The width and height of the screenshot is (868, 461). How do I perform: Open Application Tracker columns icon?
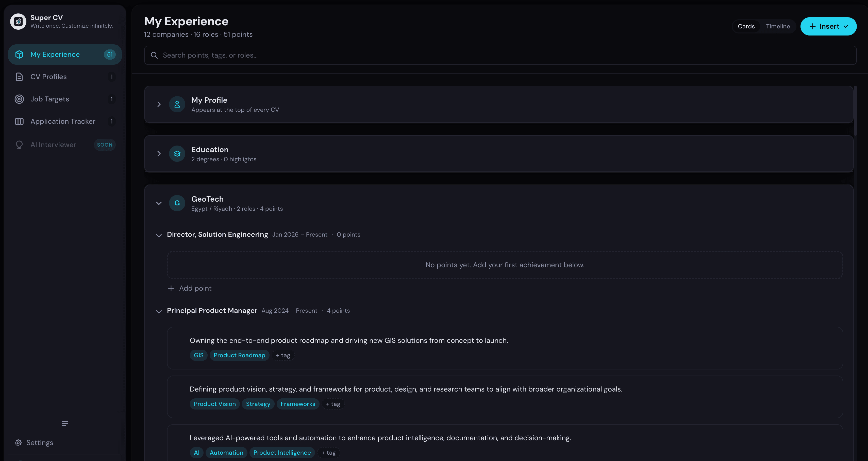click(19, 121)
